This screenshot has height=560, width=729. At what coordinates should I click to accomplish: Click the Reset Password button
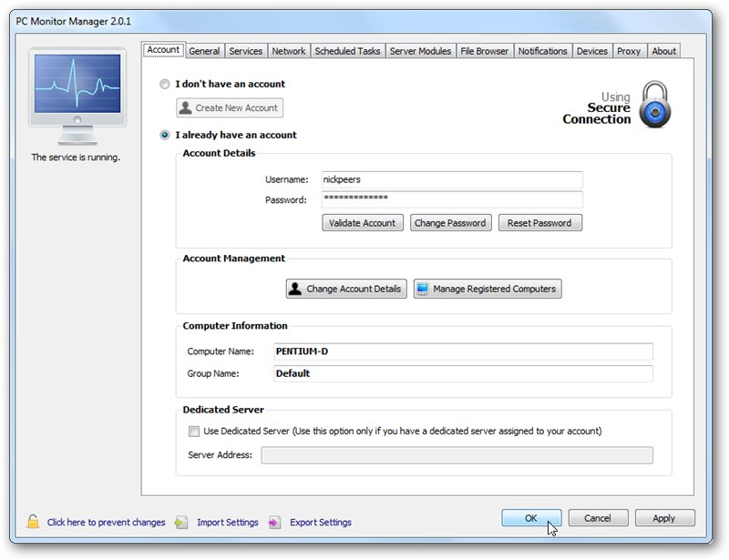[539, 223]
